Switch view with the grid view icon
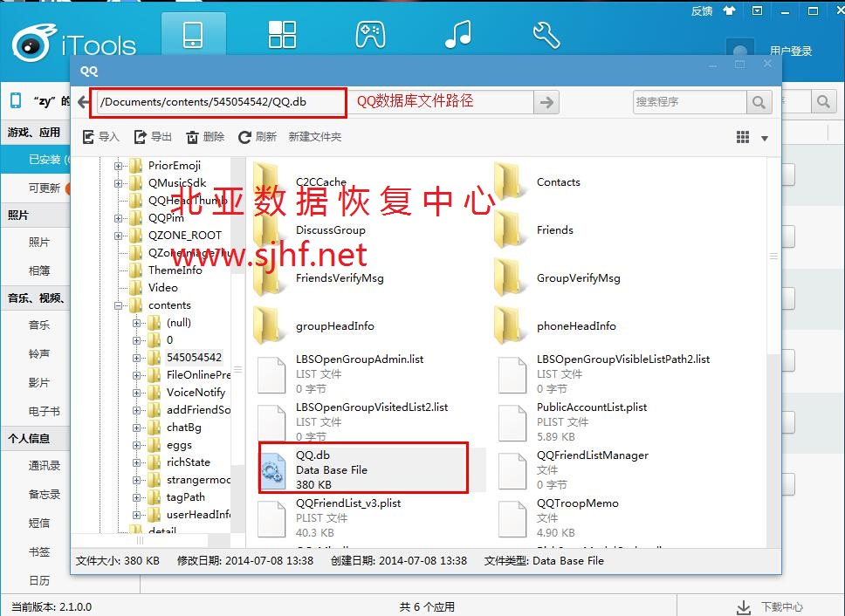Image resolution: width=845 pixels, height=616 pixels. (743, 137)
